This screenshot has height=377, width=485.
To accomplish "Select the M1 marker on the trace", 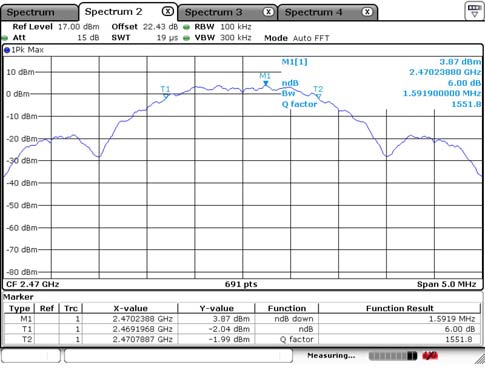I will click(x=266, y=83).
